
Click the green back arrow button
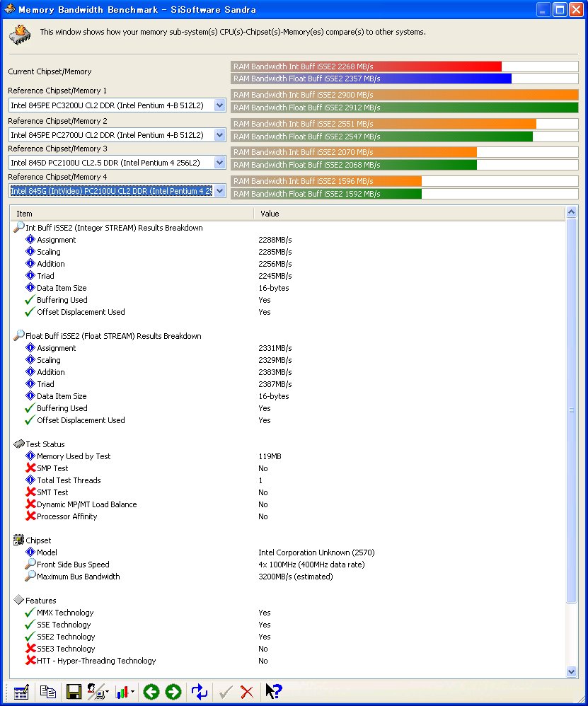151,692
